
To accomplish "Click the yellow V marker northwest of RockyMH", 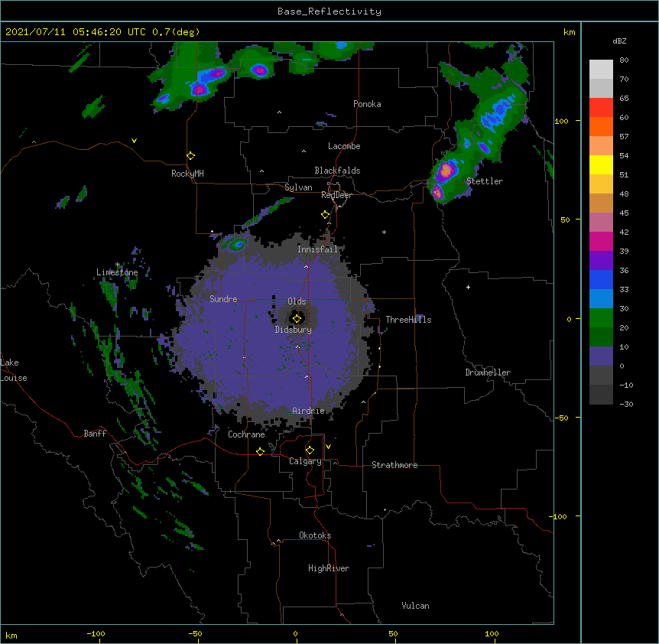I will [134, 141].
